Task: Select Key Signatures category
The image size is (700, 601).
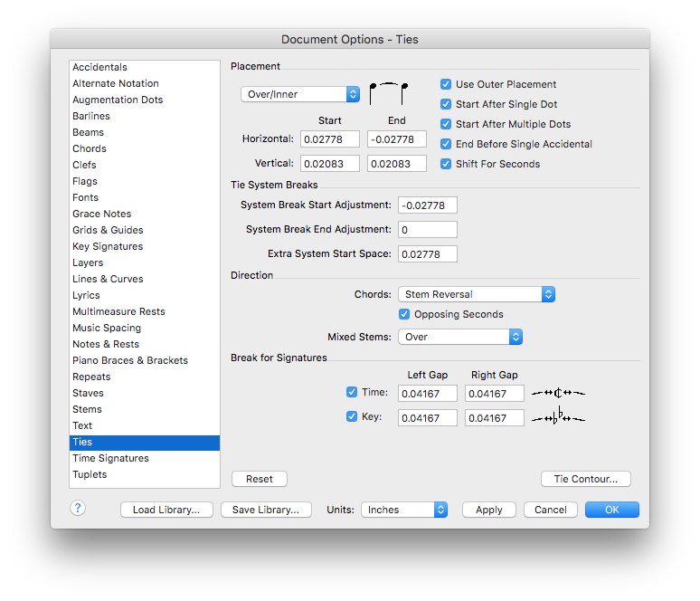Action: point(145,247)
